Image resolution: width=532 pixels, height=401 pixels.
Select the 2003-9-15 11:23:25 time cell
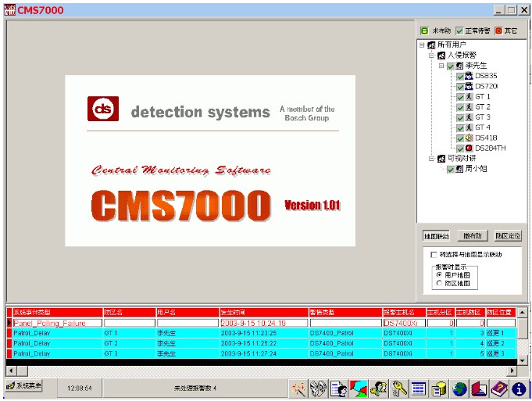click(264, 333)
